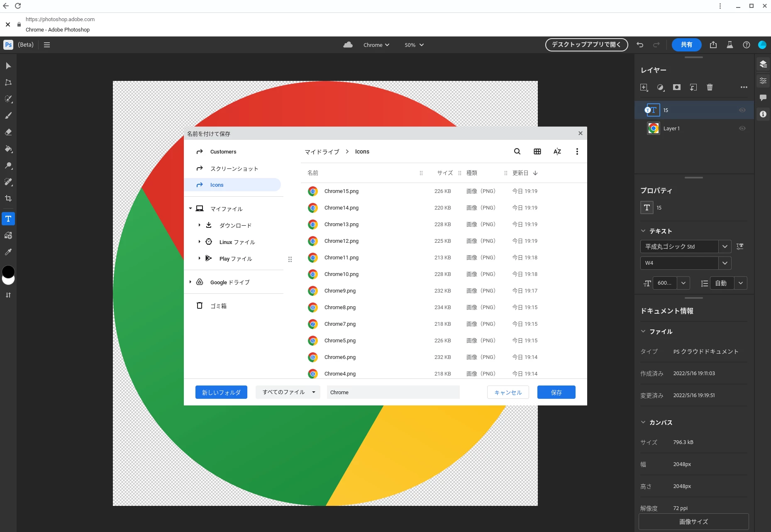Swap foreground and background colors

click(8, 295)
